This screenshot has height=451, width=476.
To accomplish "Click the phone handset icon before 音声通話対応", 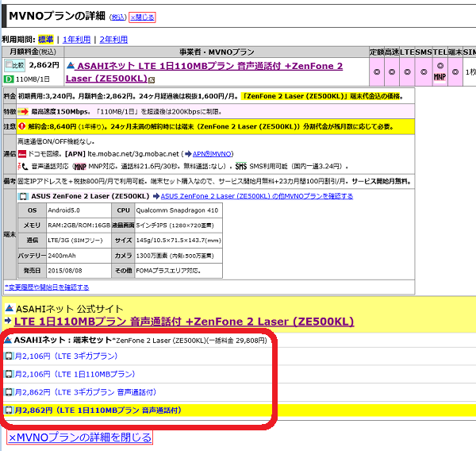I will 25,167.
